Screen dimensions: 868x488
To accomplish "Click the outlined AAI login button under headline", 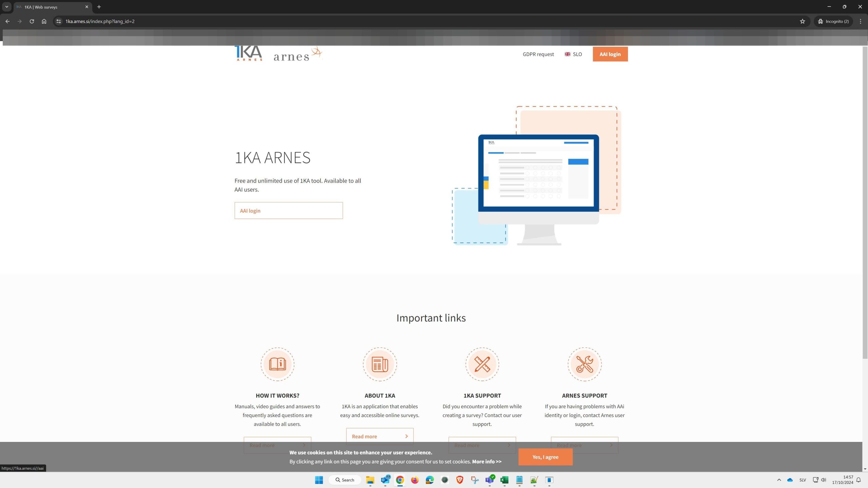I will click(289, 210).
